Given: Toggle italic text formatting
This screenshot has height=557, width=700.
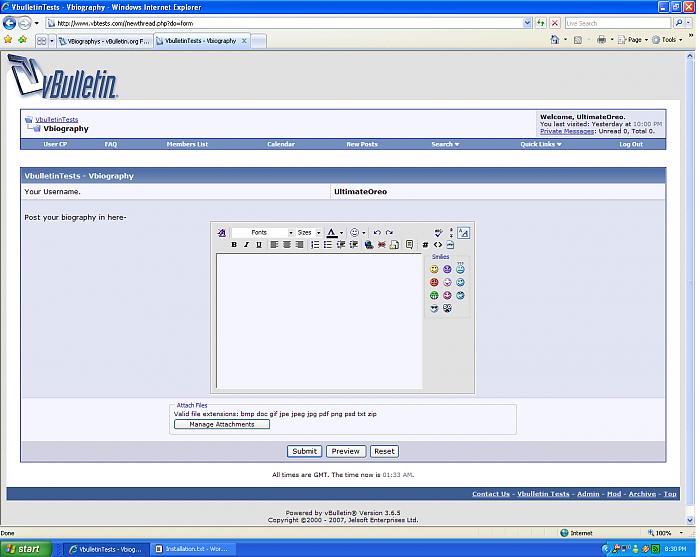Looking at the screenshot, I should [x=246, y=245].
